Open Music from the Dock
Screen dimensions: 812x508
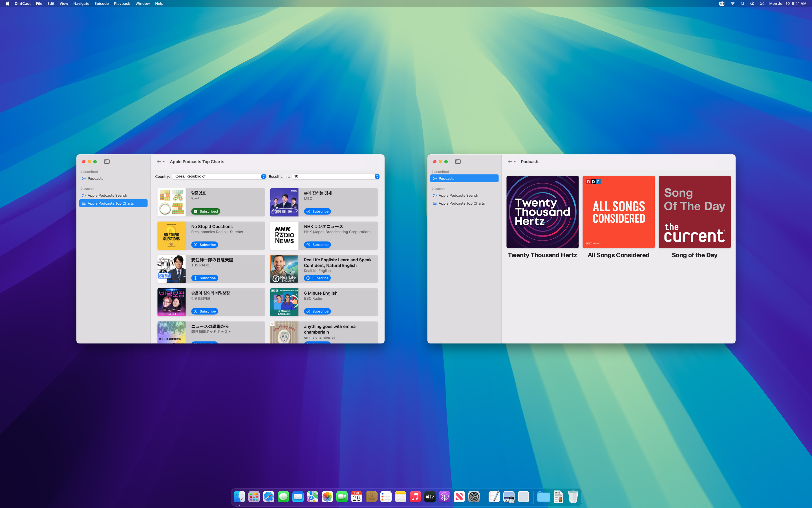[x=415, y=497]
